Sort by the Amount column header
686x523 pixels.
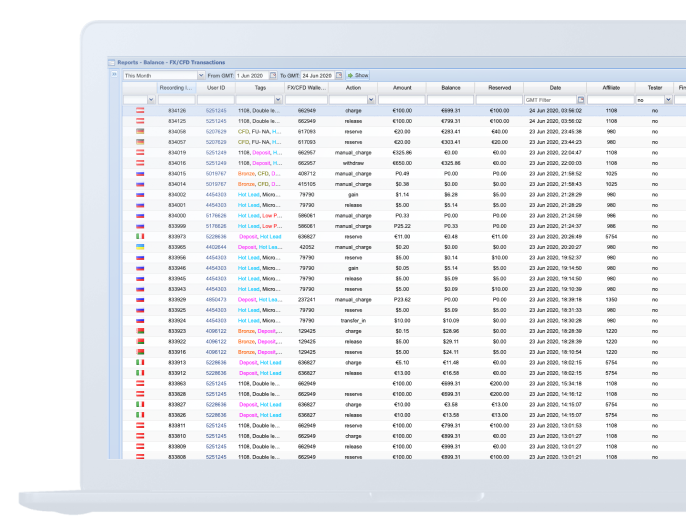coord(402,88)
